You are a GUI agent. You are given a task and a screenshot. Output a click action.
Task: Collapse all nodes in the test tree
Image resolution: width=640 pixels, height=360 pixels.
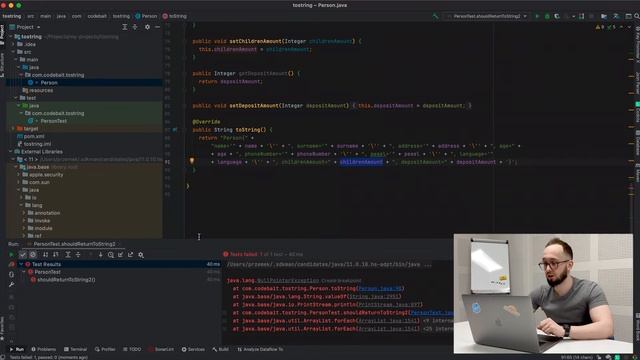pyautogui.click(x=78, y=255)
